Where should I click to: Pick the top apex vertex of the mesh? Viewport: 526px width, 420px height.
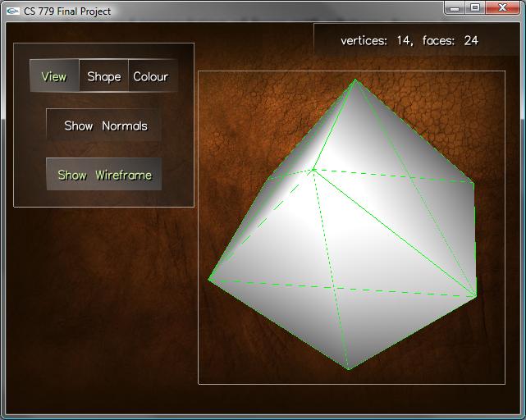(354, 80)
